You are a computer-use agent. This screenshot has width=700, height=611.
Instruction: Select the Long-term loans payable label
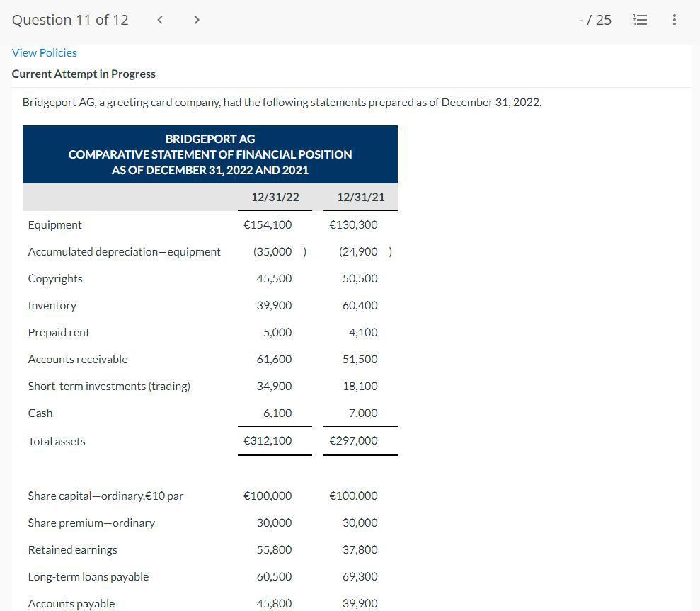[88, 576]
